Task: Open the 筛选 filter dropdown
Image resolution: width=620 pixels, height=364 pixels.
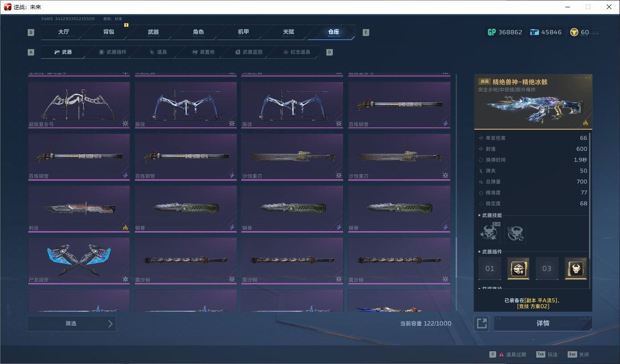Action: tap(71, 324)
